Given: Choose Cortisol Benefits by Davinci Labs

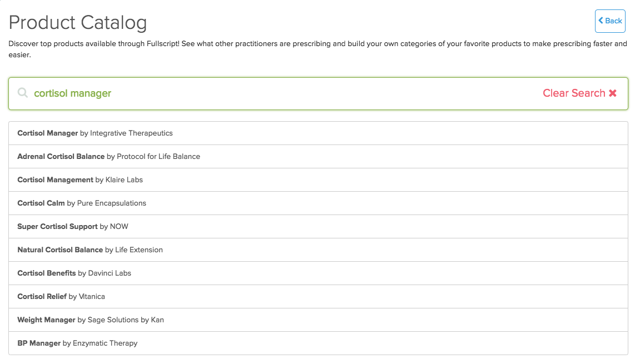Looking at the screenshot, I should pyautogui.click(x=318, y=273).
